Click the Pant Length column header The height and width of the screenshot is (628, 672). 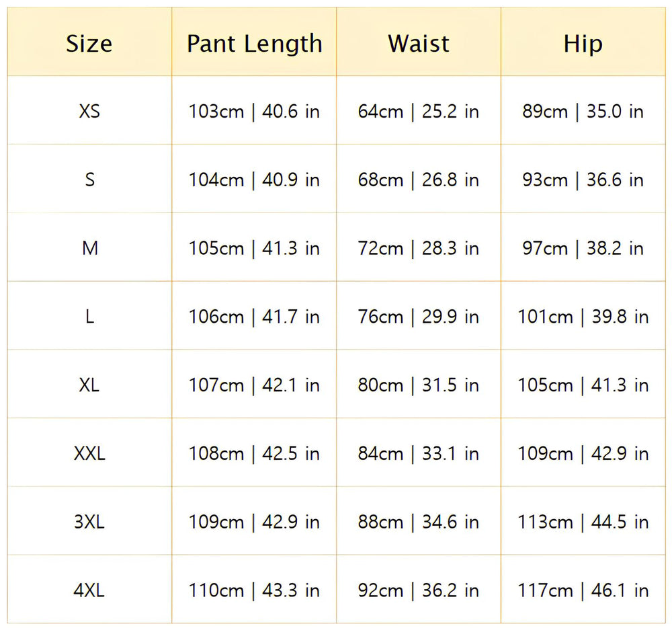(254, 44)
